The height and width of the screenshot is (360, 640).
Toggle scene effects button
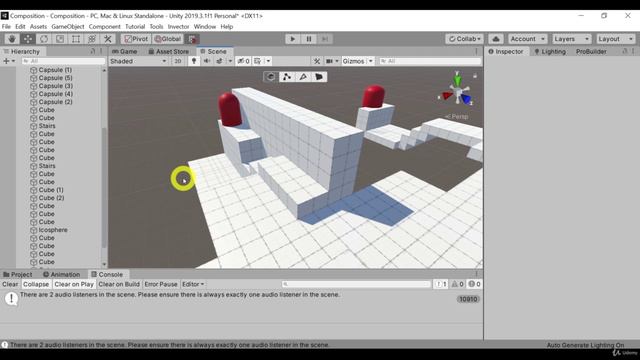[x=219, y=61]
